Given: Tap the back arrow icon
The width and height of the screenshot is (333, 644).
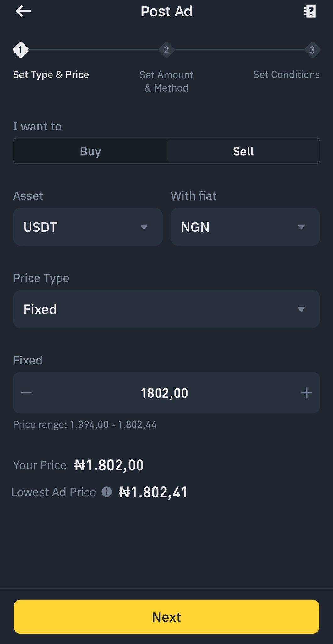Looking at the screenshot, I should pyautogui.click(x=23, y=12).
